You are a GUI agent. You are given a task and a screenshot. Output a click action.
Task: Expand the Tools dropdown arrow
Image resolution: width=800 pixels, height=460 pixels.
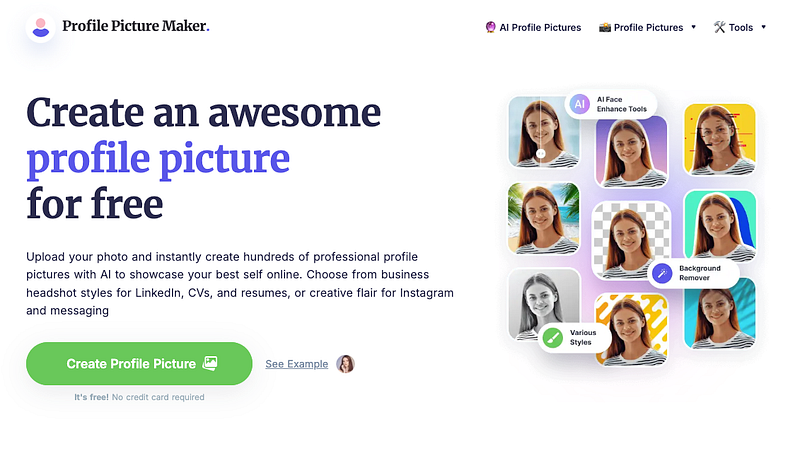[x=764, y=27]
